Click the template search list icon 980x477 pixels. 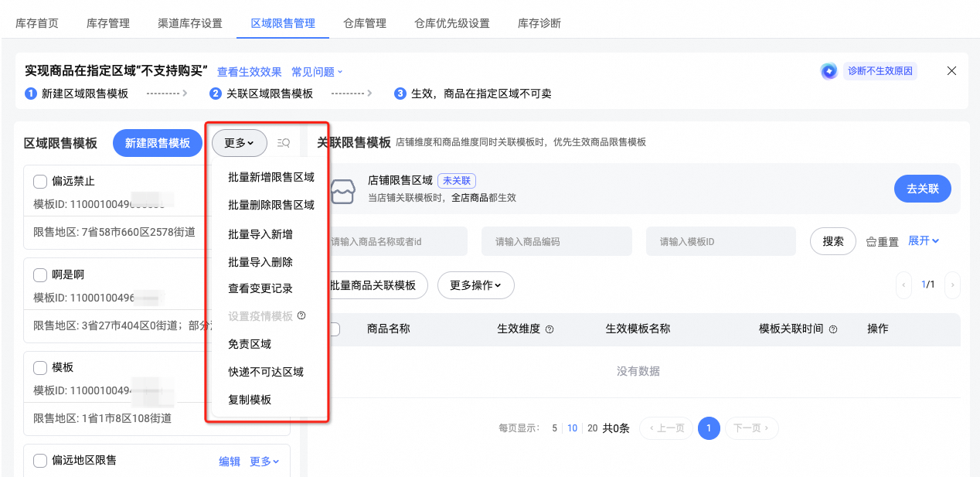[x=284, y=142]
